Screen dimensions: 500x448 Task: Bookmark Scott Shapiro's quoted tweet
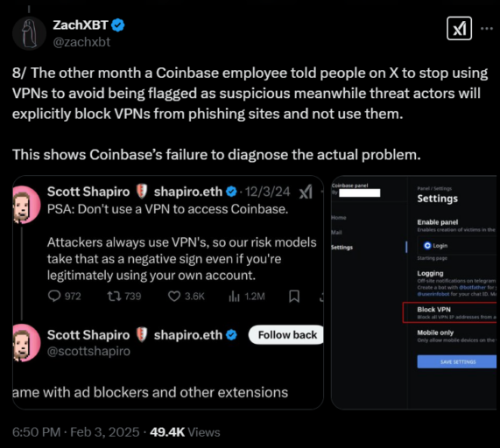click(x=294, y=297)
